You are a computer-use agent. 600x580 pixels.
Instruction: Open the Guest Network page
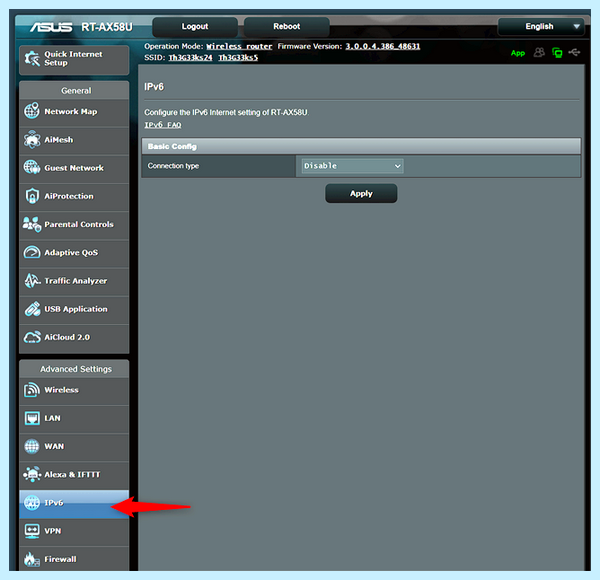[74, 168]
